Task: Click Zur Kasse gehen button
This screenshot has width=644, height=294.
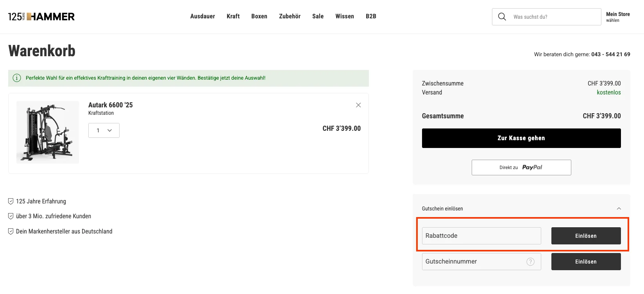Action: click(x=521, y=138)
